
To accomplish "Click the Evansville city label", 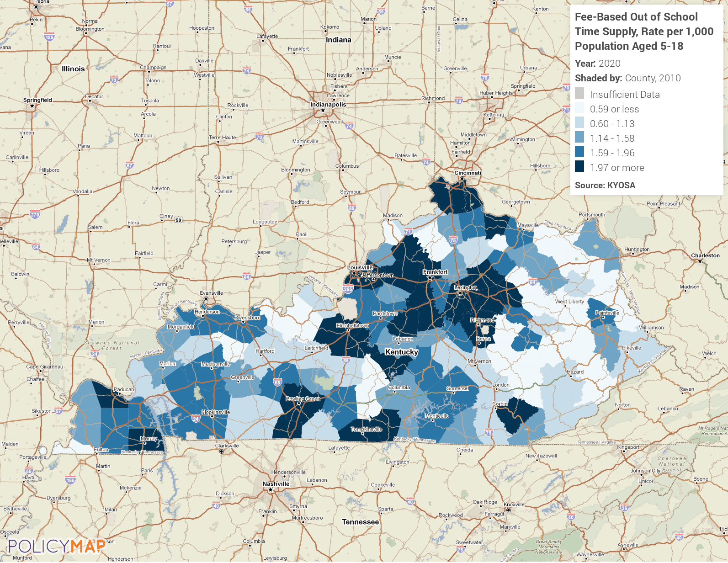I will click(x=212, y=293).
